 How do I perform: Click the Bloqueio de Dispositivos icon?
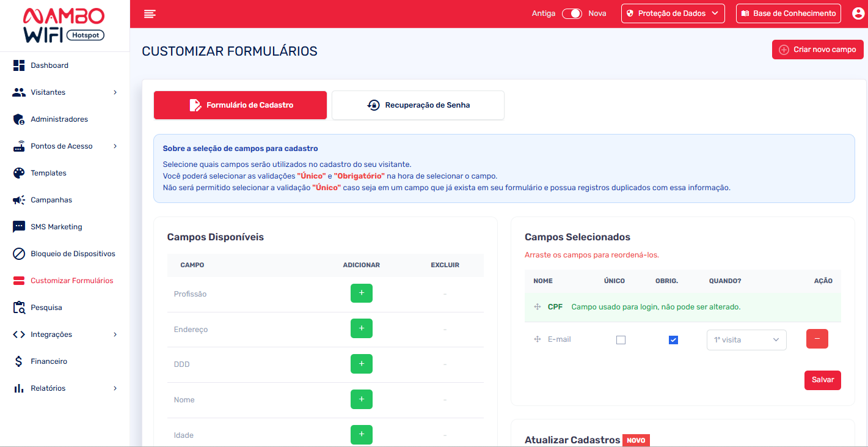[19, 254]
